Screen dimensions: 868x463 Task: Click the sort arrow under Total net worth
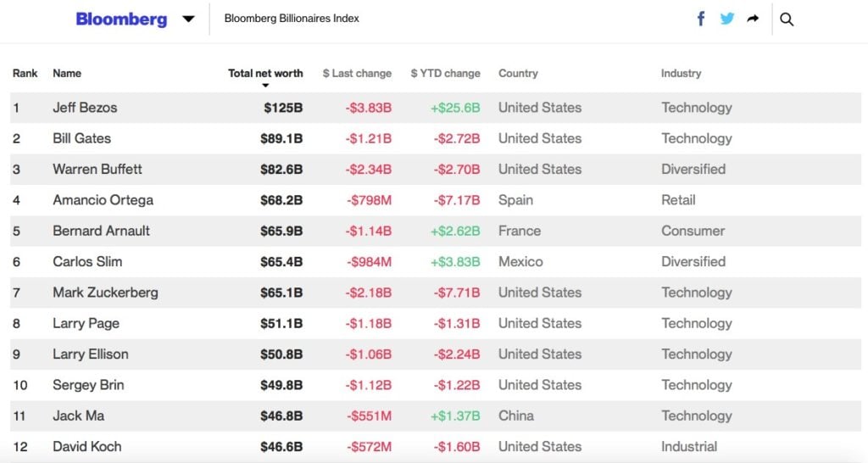(x=265, y=86)
